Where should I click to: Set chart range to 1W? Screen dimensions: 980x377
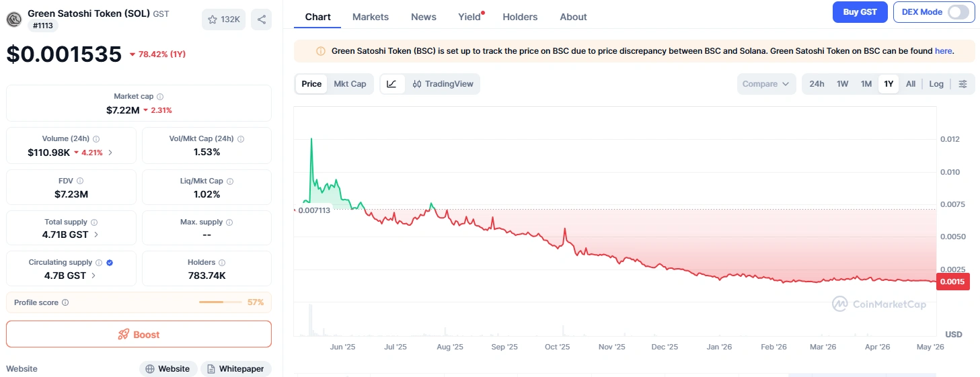(x=842, y=84)
